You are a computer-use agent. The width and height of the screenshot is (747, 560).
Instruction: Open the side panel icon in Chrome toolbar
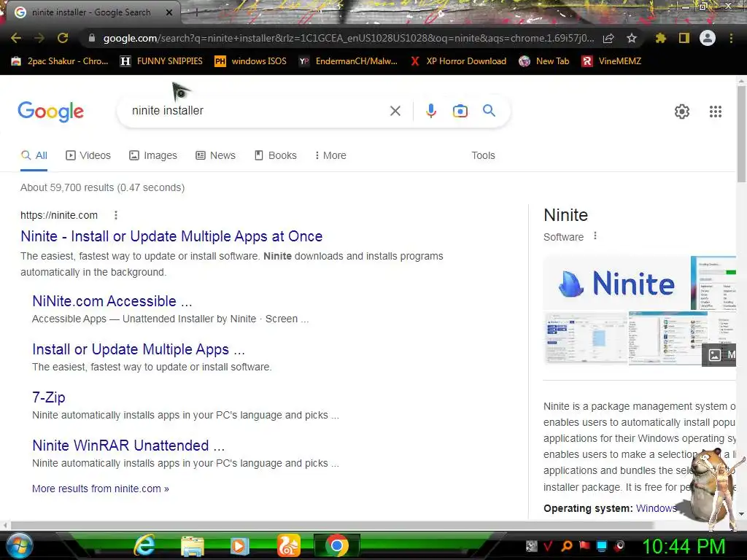pos(684,38)
